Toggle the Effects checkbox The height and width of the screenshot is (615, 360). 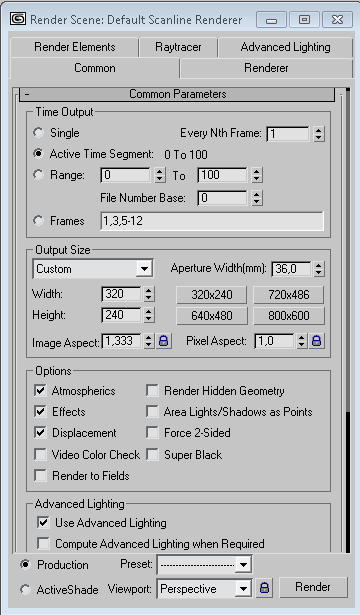click(x=40, y=411)
